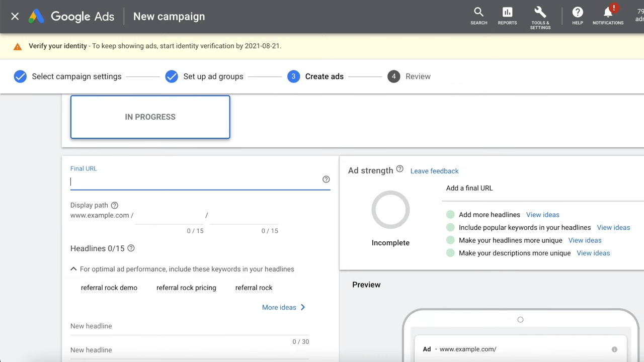Click the Preview heading
Image resolution: width=644 pixels, height=362 pixels.
366,285
